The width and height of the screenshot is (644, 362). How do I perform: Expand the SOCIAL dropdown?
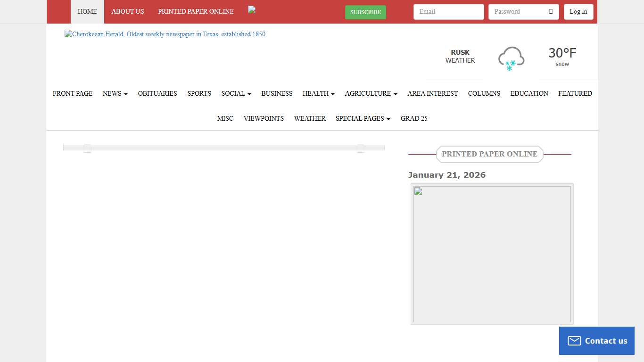pyautogui.click(x=236, y=93)
